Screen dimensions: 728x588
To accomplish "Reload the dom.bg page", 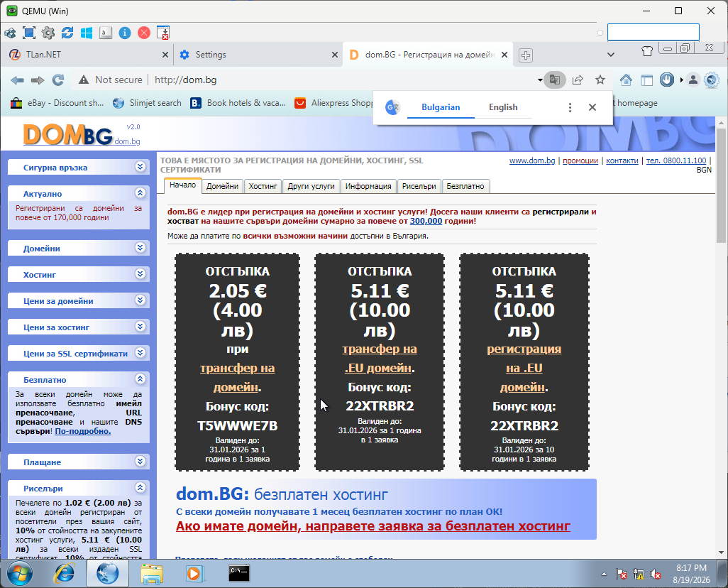I will coord(58,80).
